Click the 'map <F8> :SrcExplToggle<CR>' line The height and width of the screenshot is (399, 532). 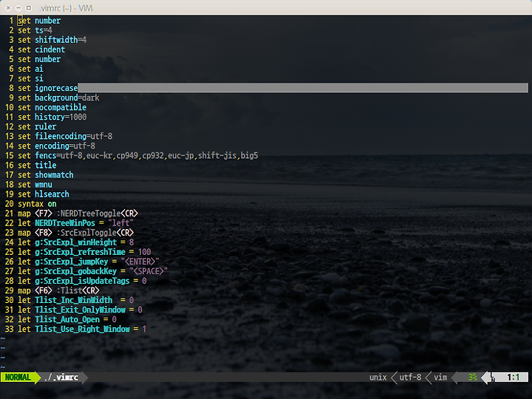[75, 233]
